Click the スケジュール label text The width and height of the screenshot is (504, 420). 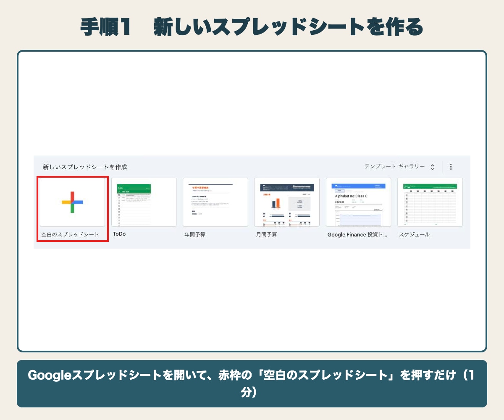coord(415,234)
